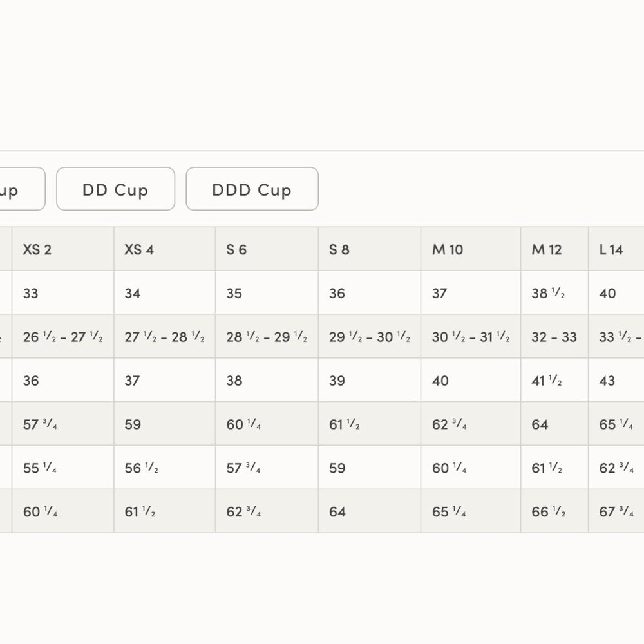Click the M 12 column header
Image resolution: width=644 pixels, height=644 pixels.
(547, 249)
